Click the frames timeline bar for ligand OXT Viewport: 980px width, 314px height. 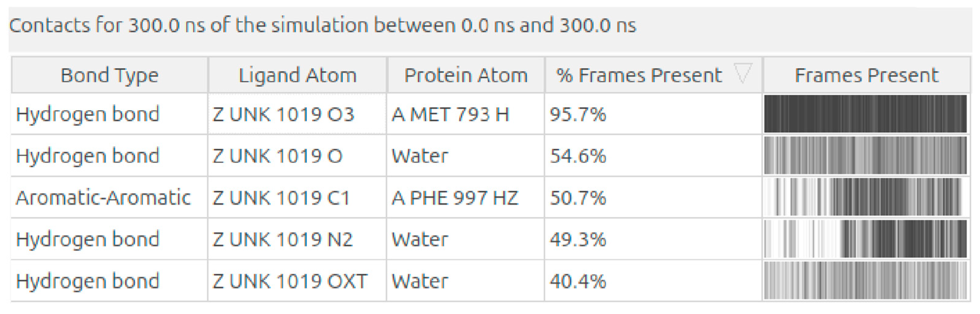tap(865, 281)
